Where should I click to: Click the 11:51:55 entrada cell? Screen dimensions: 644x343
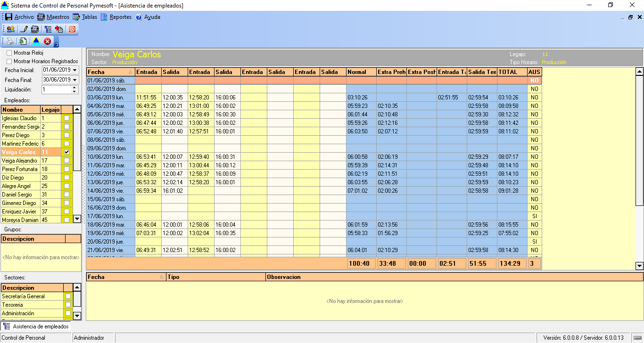tap(148, 98)
